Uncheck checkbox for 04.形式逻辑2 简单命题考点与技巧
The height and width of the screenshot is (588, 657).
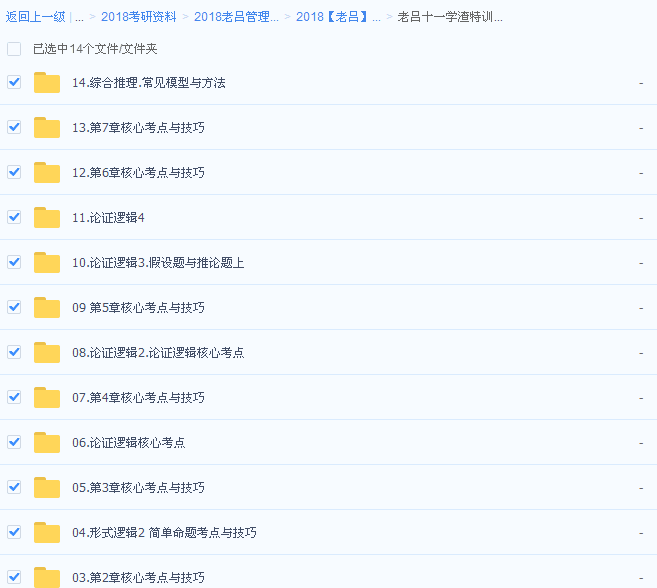click(x=14, y=532)
